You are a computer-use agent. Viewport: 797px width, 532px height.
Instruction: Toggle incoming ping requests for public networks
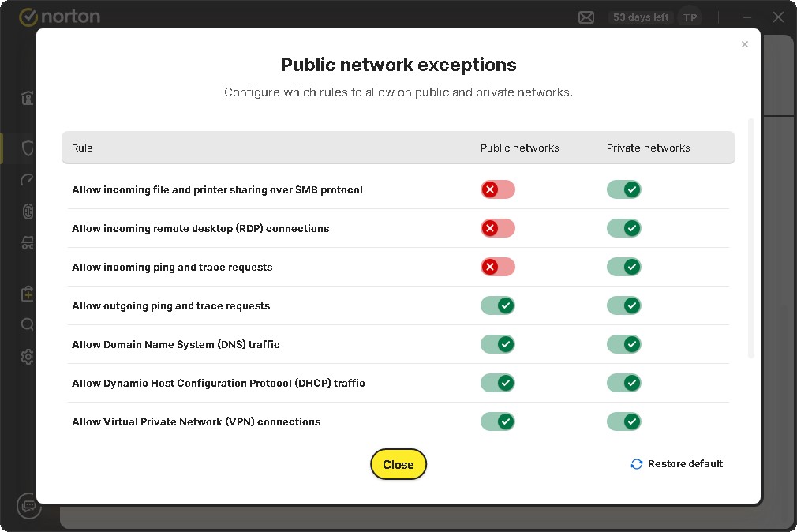point(497,267)
